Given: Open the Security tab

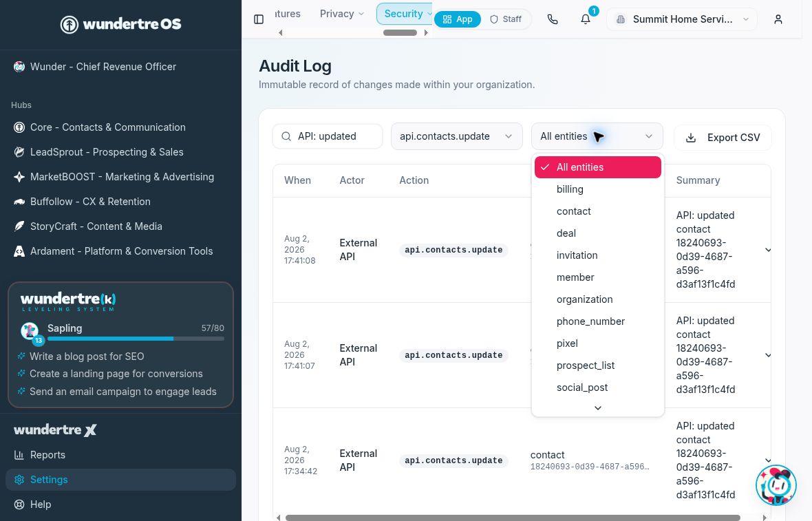Looking at the screenshot, I should (x=404, y=14).
